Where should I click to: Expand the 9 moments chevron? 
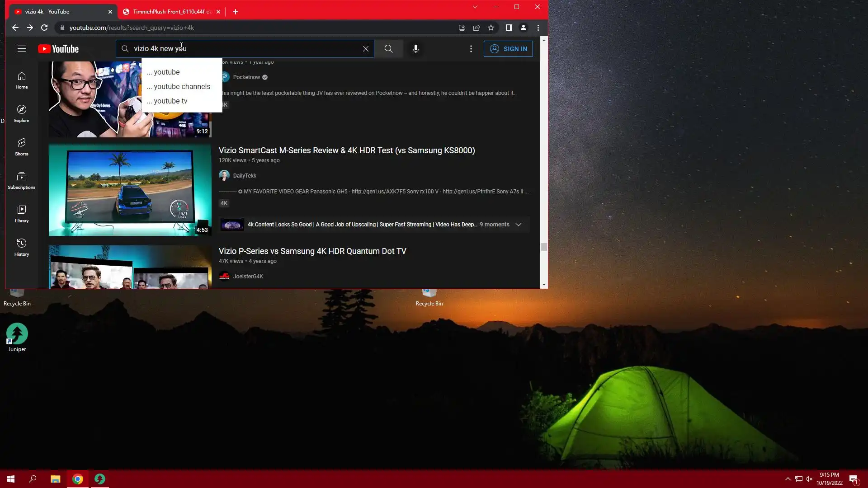click(519, 225)
